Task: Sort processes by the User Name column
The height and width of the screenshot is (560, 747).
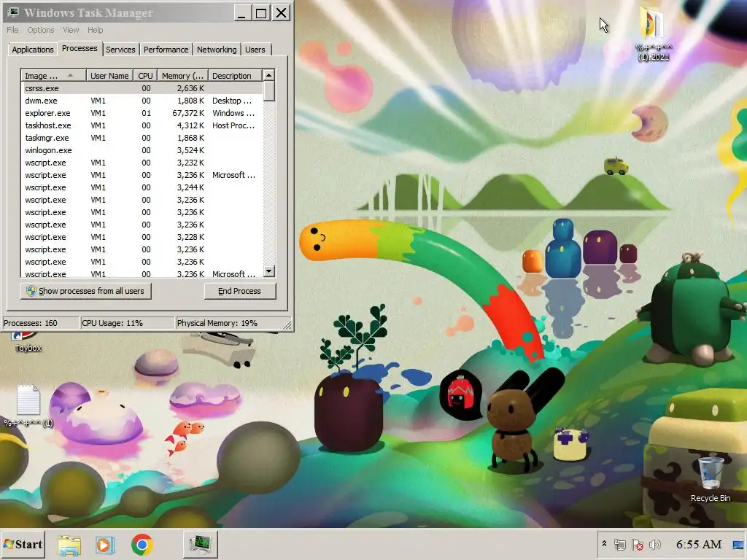Action: click(x=109, y=76)
